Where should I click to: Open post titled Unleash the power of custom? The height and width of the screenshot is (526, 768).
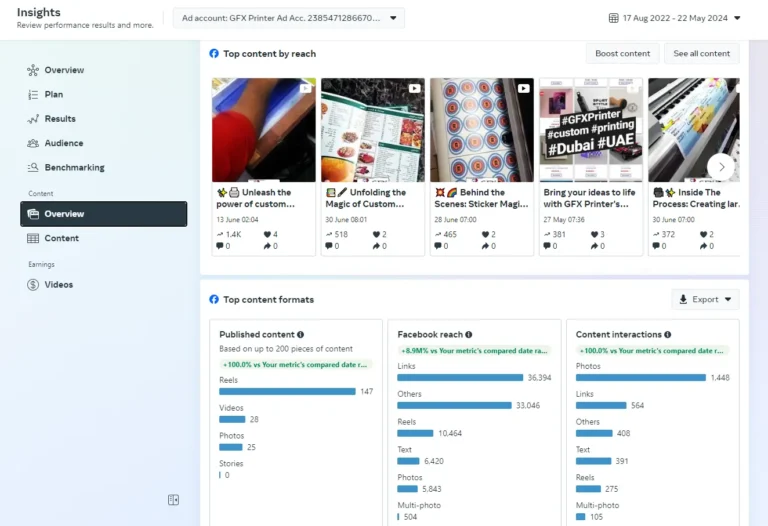coord(255,198)
